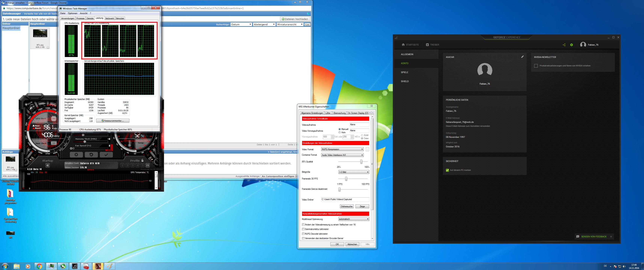Expand the Bildgröße dropdown

[354, 172]
